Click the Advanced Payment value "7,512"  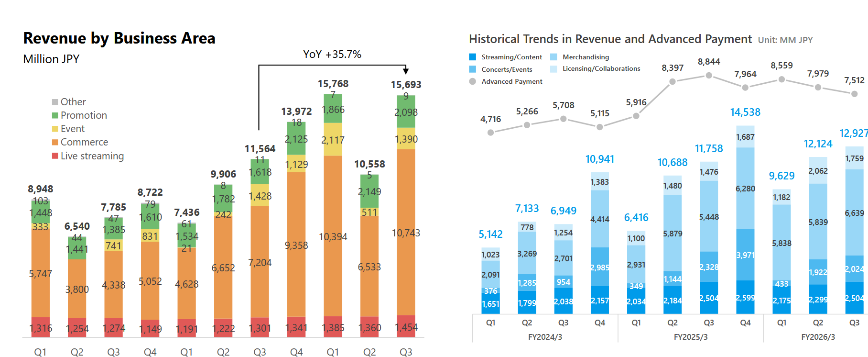click(x=855, y=80)
